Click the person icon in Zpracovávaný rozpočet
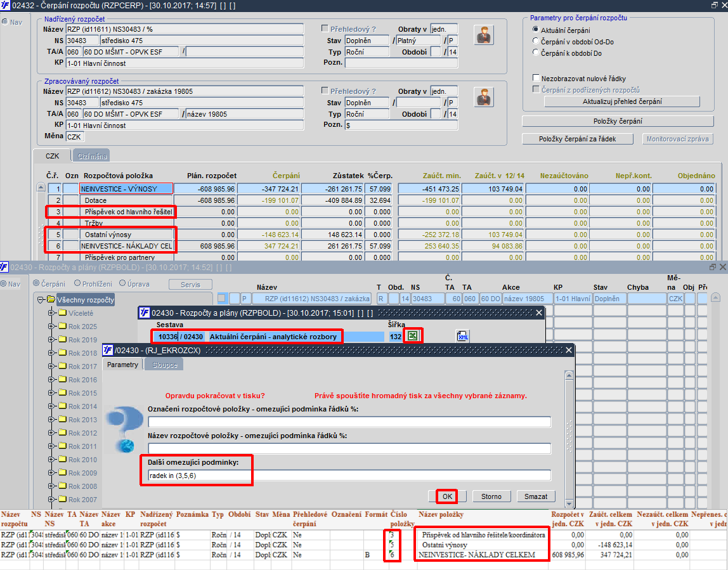This screenshot has height=570, width=728. coord(484,97)
